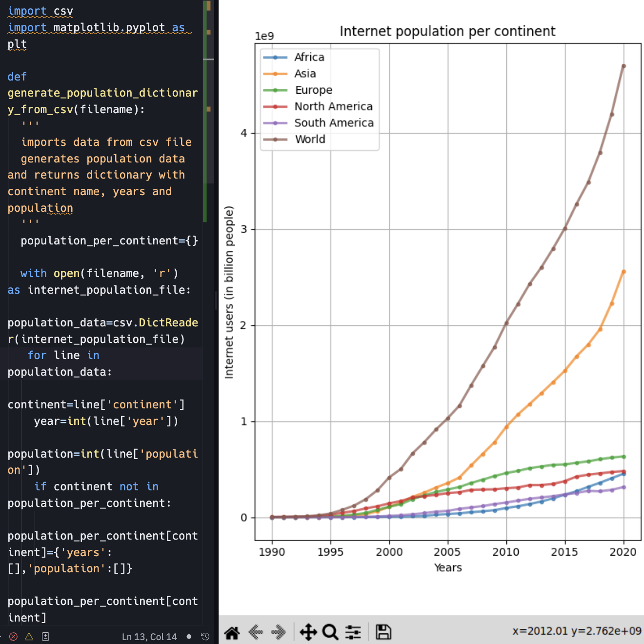
Task: Toggle the Europe series in the legend
Action: click(x=313, y=90)
